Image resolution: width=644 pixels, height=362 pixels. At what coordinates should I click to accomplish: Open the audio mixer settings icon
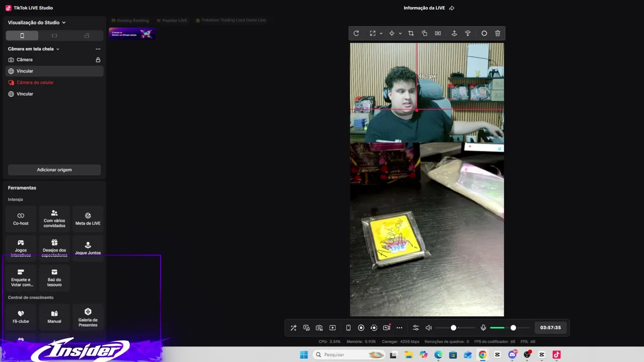(416, 328)
